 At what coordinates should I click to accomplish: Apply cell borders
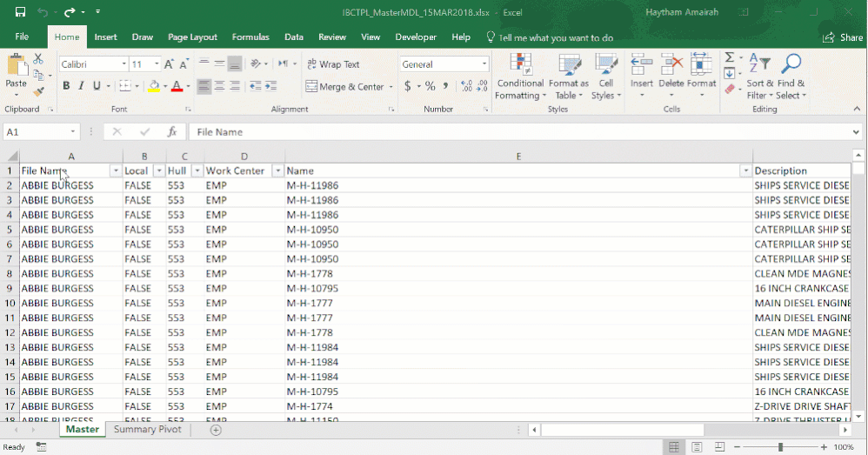[x=125, y=86]
